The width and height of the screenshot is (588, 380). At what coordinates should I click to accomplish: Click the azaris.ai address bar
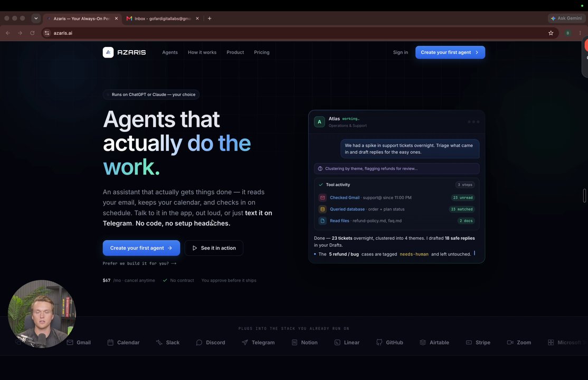tap(299, 33)
